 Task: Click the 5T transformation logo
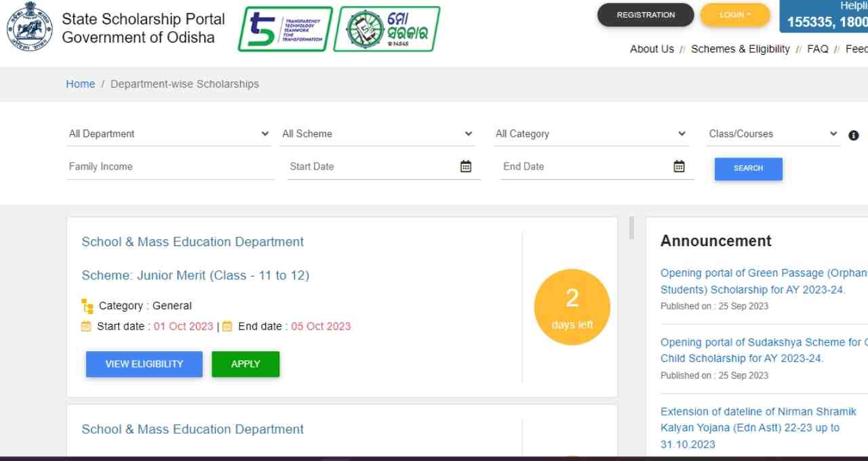point(285,29)
